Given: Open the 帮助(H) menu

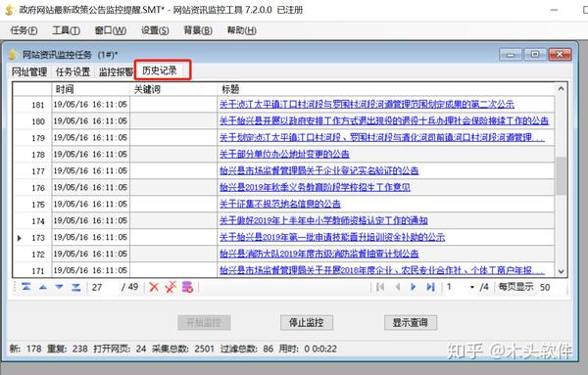Looking at the screenshot, I should [x=241, y=30].
